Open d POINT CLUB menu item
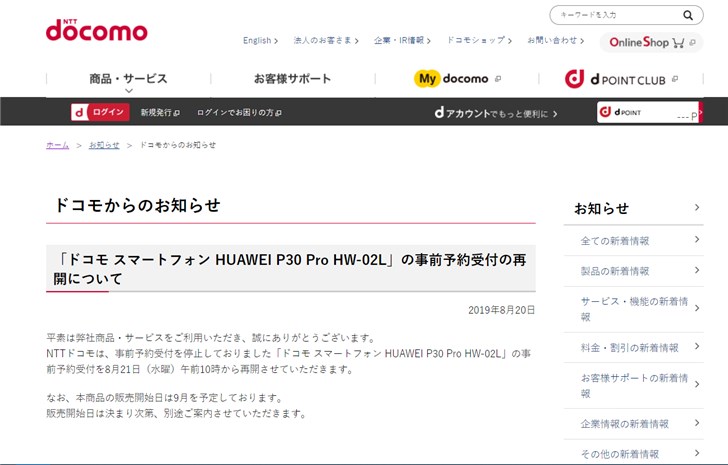The height and width of the screenshot is (465, 728). pos(621,79)
